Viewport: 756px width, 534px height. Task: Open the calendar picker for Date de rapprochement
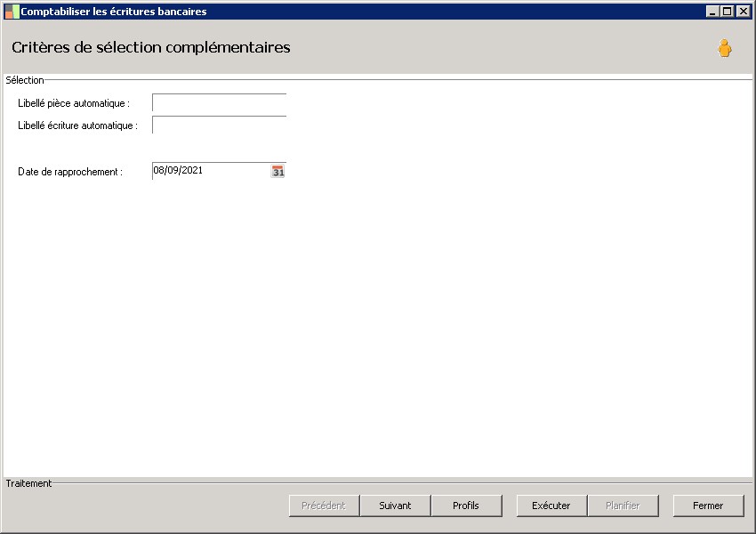click(x=277, y=171)
